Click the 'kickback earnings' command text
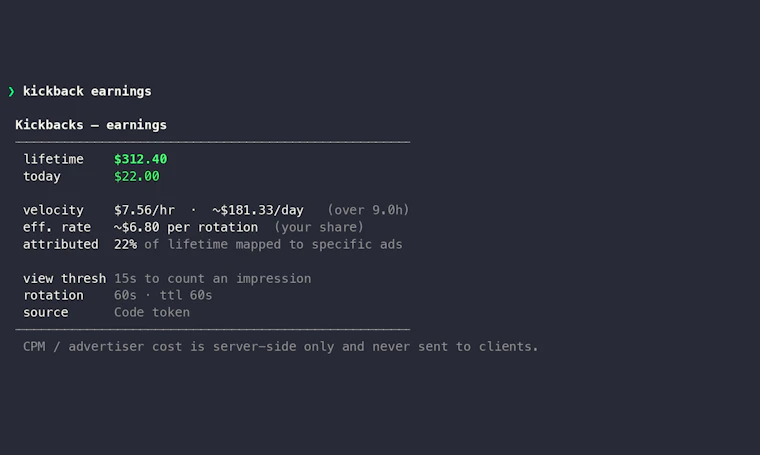Screen dimensions: 760x455 coord(87,91)
